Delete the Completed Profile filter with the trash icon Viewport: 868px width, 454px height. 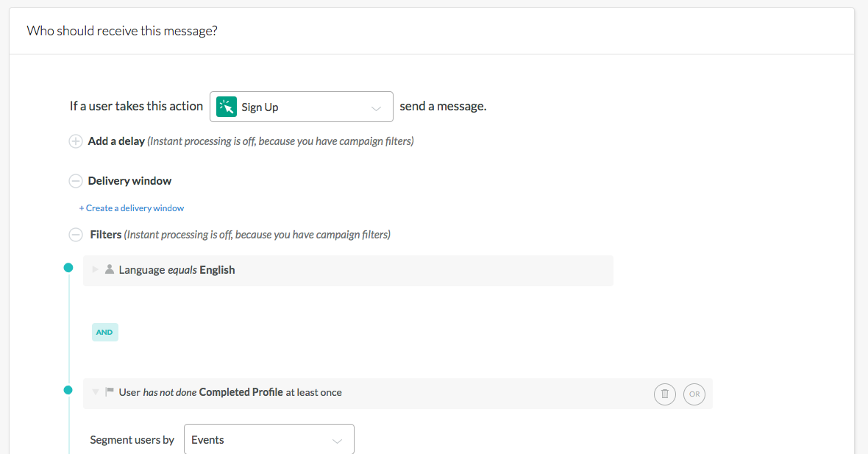(665, 394)
